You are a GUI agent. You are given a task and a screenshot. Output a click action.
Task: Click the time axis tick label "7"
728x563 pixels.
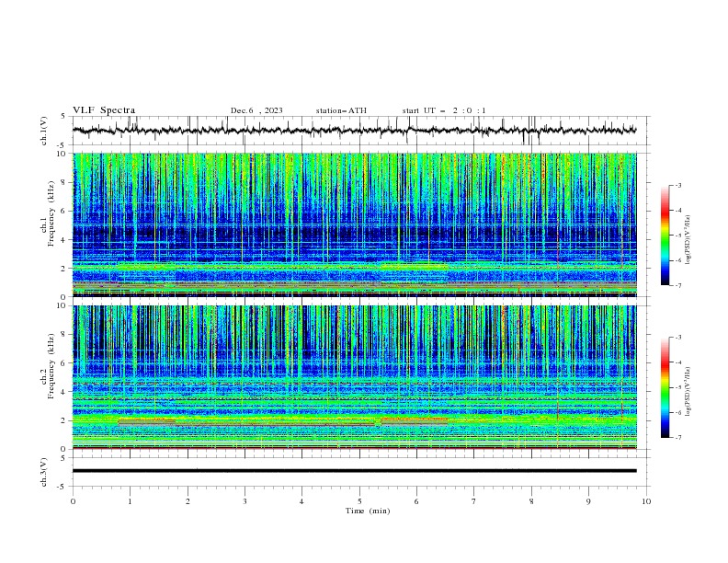pos(474,501)
